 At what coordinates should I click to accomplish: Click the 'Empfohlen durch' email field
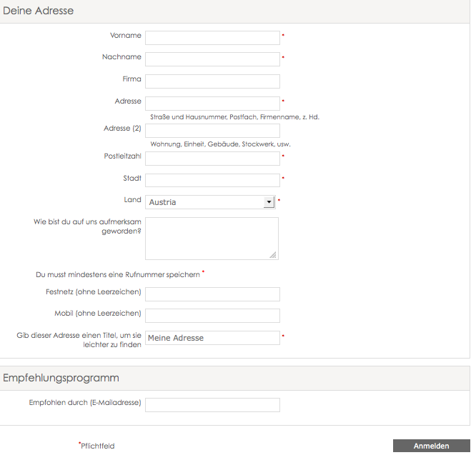tap(212, 405)
